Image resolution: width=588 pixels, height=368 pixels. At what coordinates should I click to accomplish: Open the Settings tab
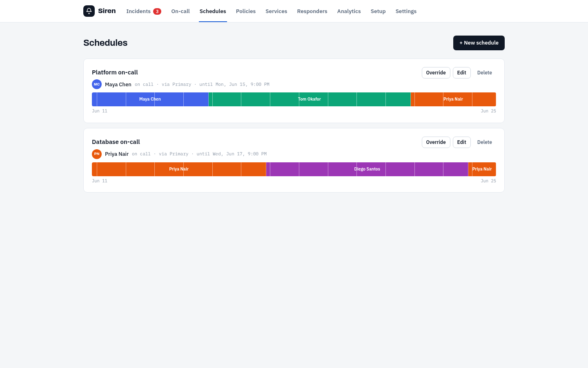pyautogui.click(x=406, y=11)
